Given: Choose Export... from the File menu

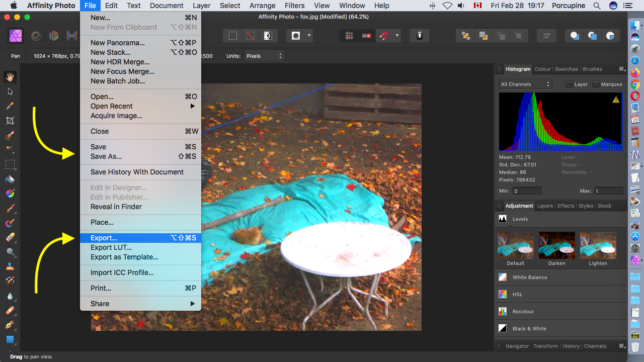Looking at the screenshot, I should [140, 238].
